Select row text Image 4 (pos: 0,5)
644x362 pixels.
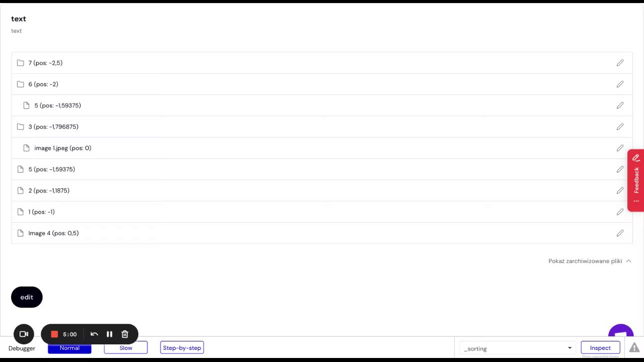point(53,233)
